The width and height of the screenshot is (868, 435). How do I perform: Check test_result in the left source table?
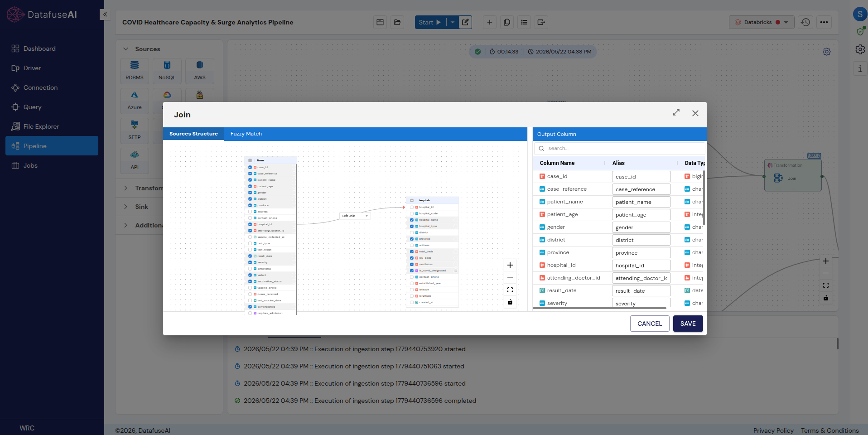pyautogui.click(x=250, y=250)
